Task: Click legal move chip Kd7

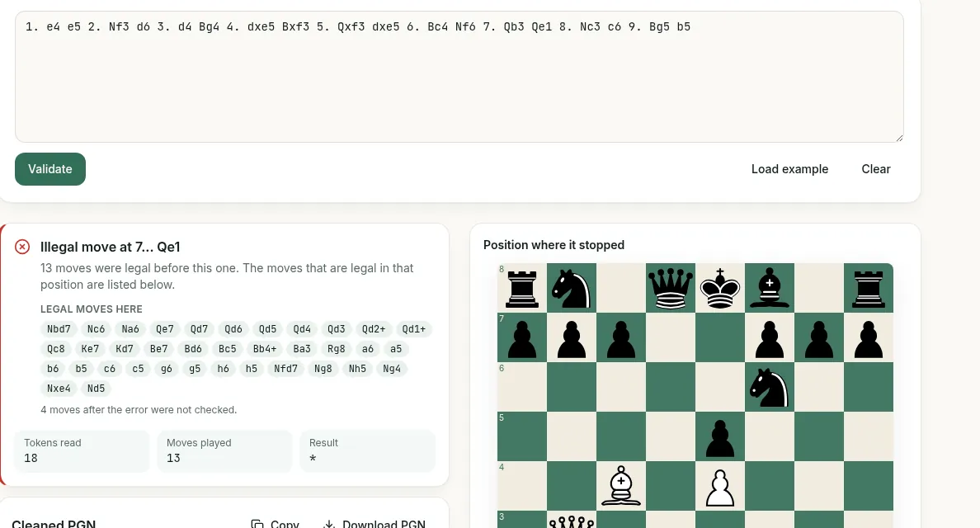Action: click(125, 349)
